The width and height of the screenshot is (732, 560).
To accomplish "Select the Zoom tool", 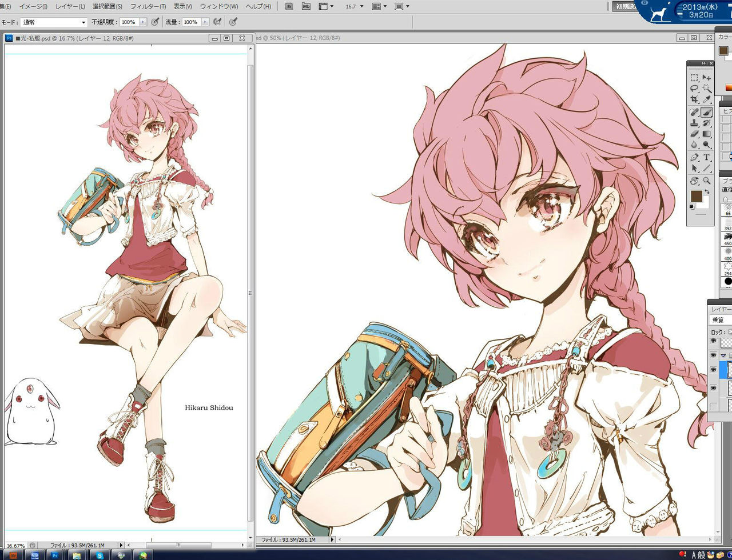I will point(707,181).
